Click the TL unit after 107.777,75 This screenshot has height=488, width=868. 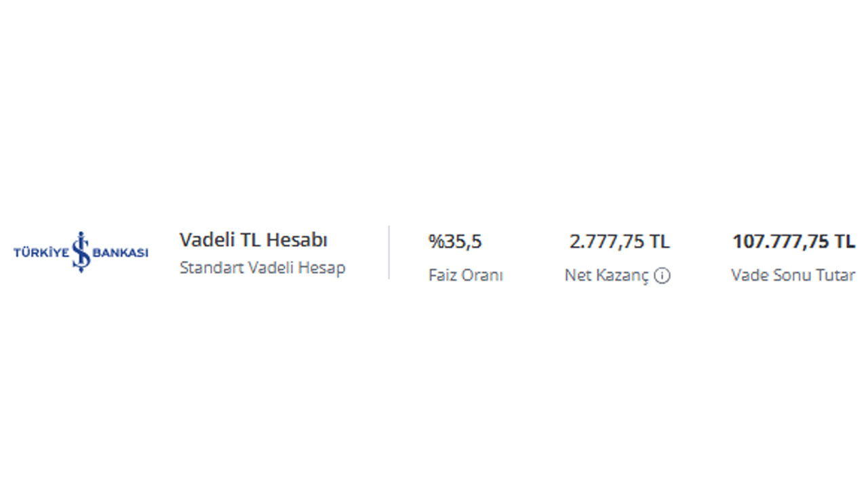(x=845, y=241)
